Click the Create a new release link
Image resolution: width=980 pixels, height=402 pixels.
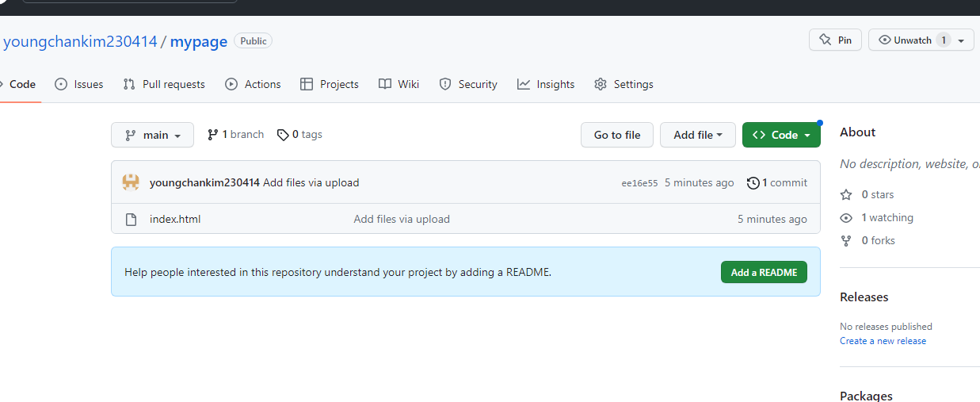[883, 341]
